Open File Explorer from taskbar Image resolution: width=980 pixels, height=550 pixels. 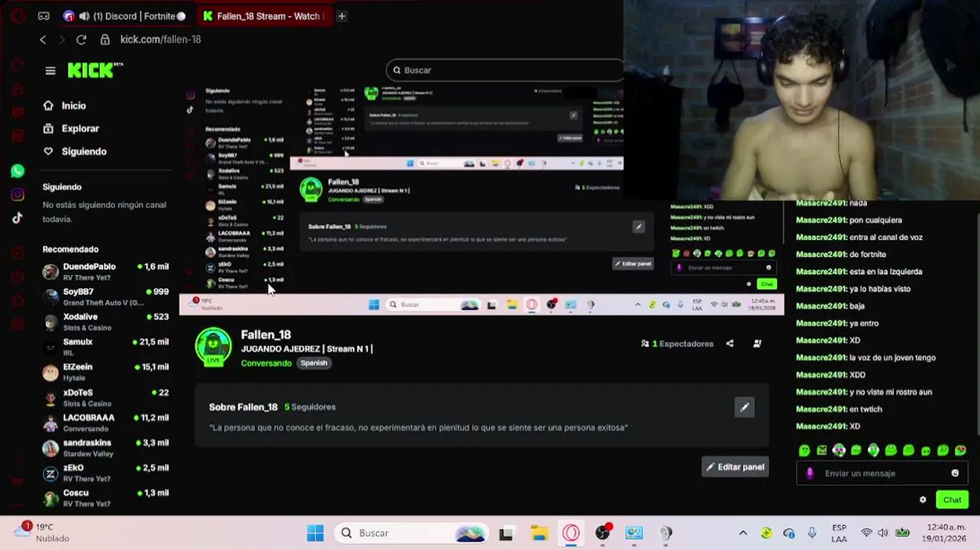(539, 533)
